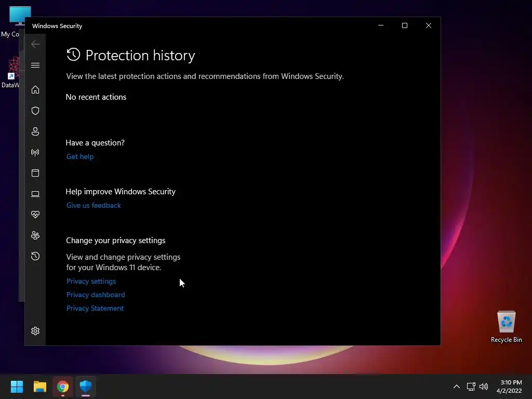Screen dimensions: 532x399
Task: Minimize the Windows Security window
Action: pos(381,25)
